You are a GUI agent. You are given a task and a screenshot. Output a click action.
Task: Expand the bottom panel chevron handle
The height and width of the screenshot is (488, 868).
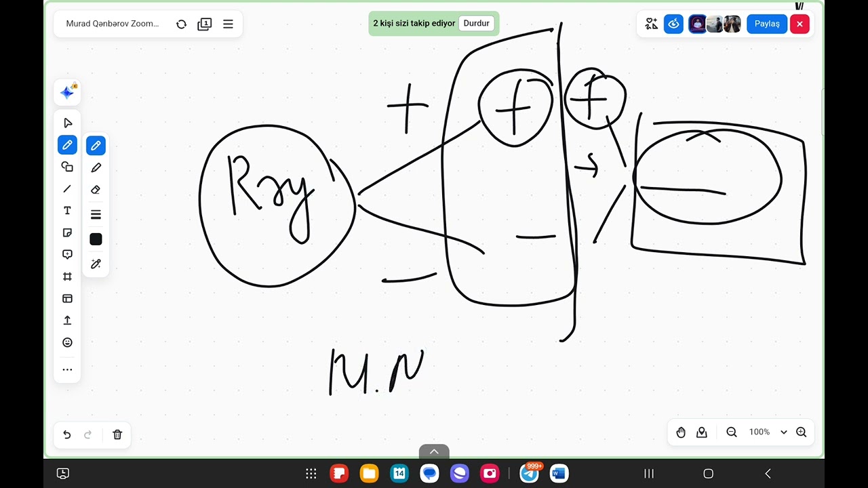coord(434,451)
